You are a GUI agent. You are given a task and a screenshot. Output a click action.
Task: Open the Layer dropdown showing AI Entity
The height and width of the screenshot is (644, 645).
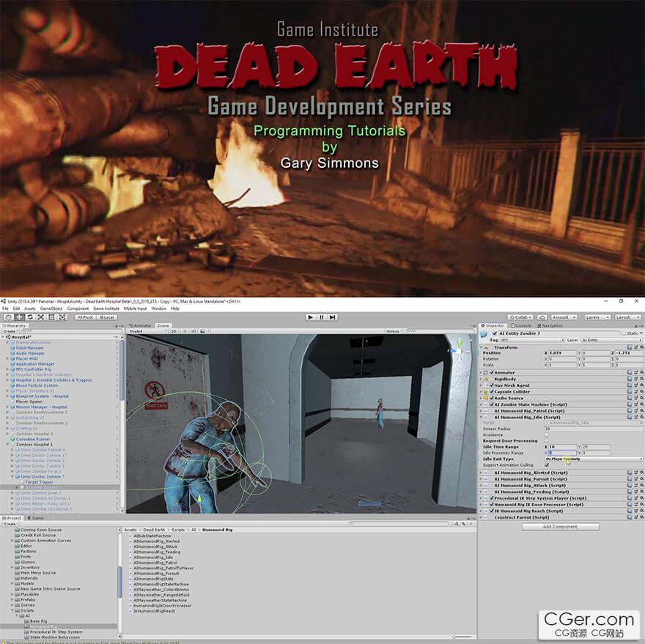pos(611,340)
